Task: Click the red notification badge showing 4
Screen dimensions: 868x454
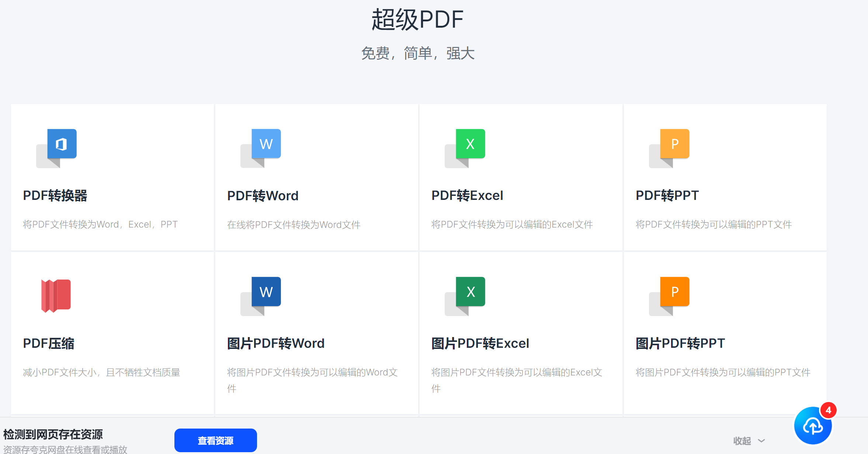Action: pyautogui.click(x=828, y=410)
